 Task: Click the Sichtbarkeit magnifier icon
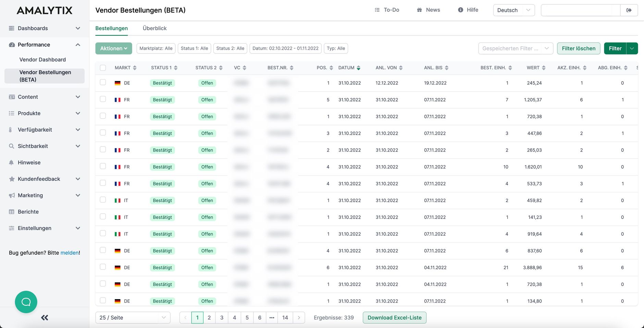(12, 146)
